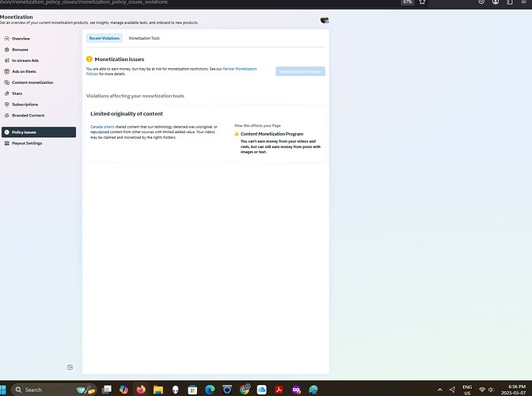The height and width of the screenshot is (396, 532).
Task: Open Alienware app in taskbar
Action: pos(176,390)
